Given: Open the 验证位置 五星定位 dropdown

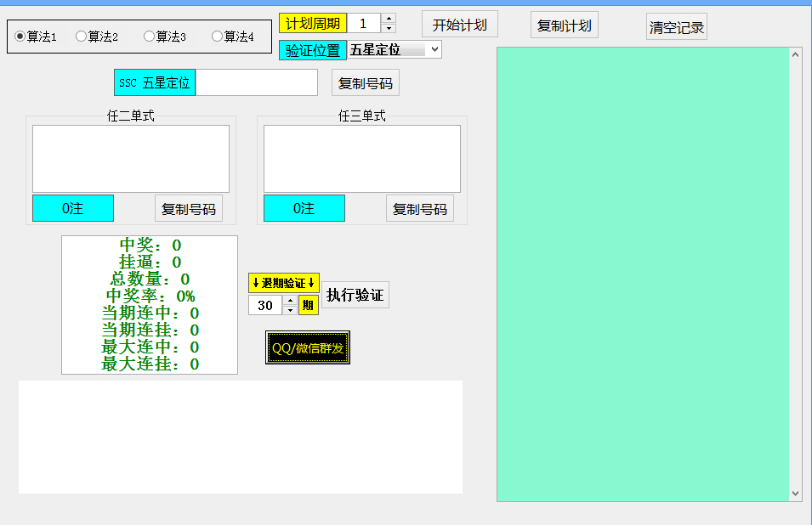Looking at the screenshot, I should pos(394,49).
